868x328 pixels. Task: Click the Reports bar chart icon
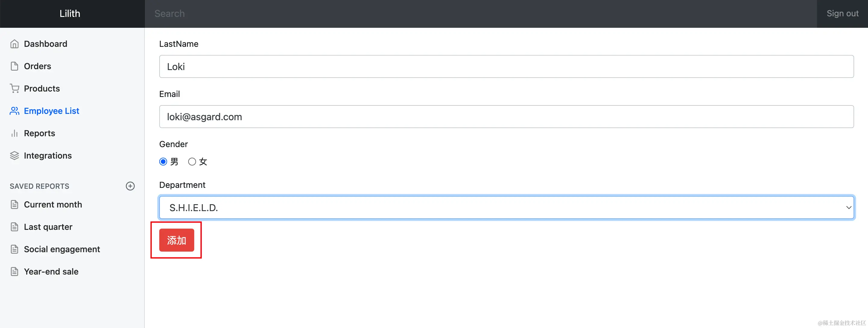[14, 133]
